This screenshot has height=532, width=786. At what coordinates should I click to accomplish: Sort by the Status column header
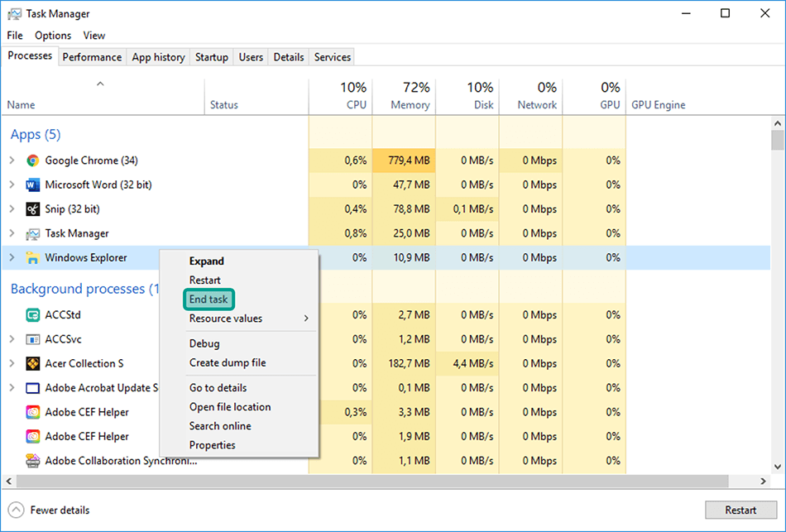pyautogui.click(x=256, y=97)
